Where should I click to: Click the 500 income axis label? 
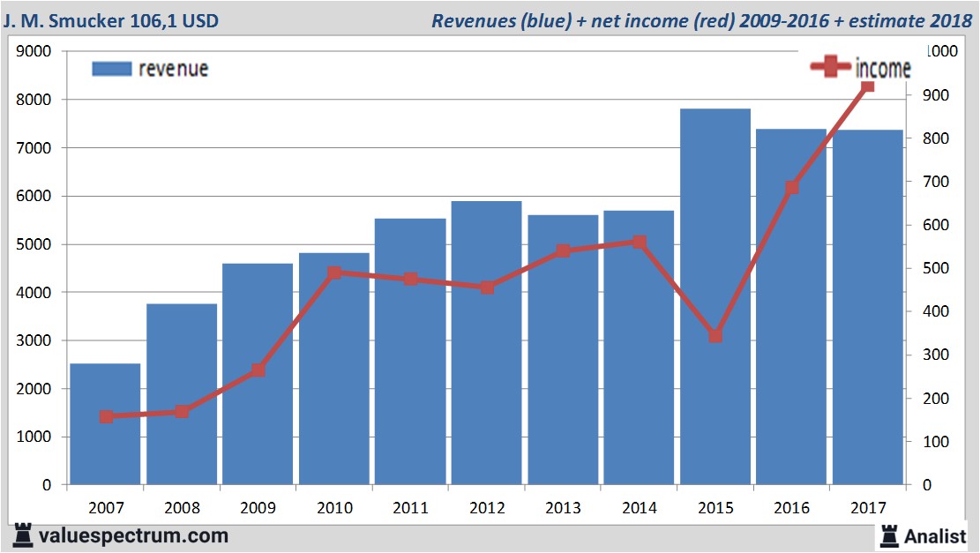pyautogui.click(x=936, y=268)
